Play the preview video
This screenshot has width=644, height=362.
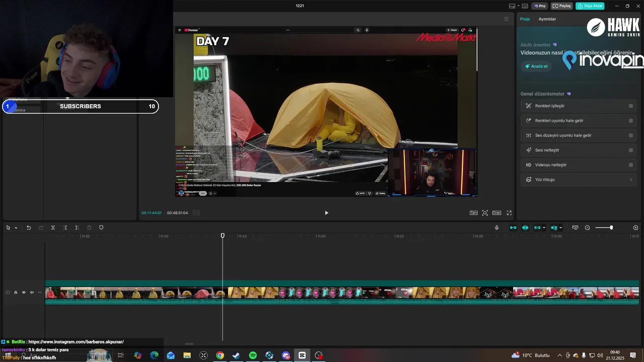point(327,213)
